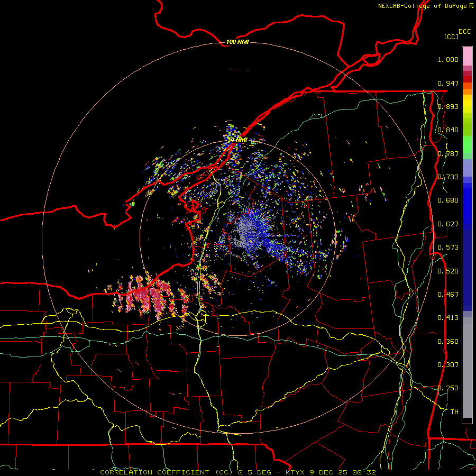476x476 pixels.
Task: Click the 0.680 scale value
Action: point(448,200)
